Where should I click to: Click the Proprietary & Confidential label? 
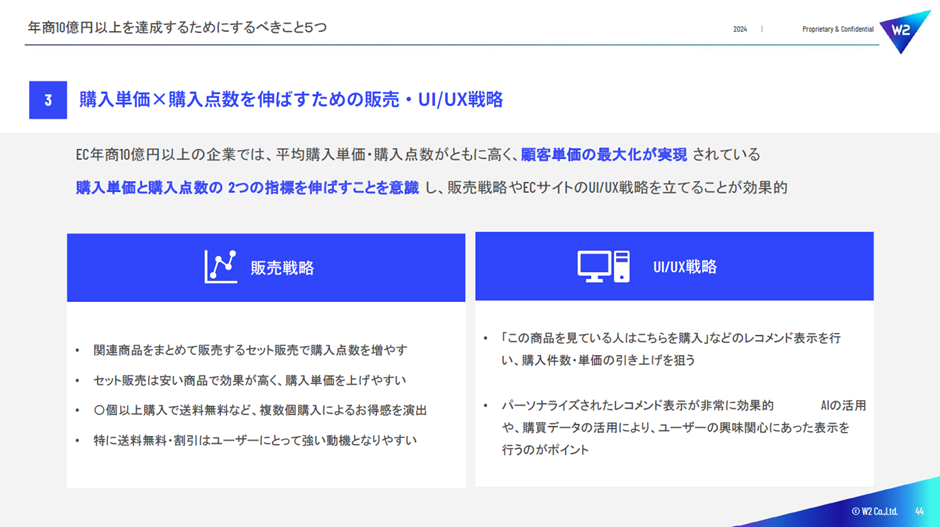pyautogui.click(x=837, y=29)
